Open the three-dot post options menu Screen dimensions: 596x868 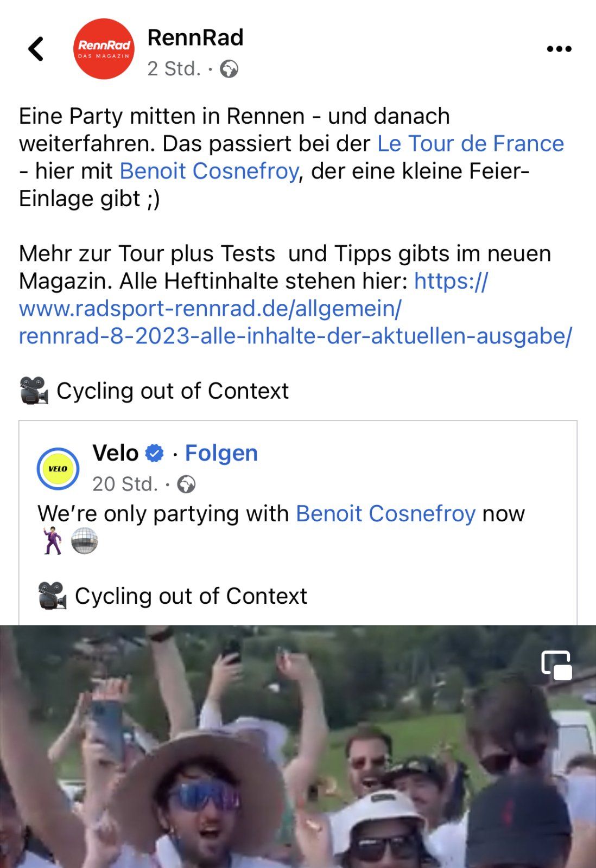pos(559,49)
